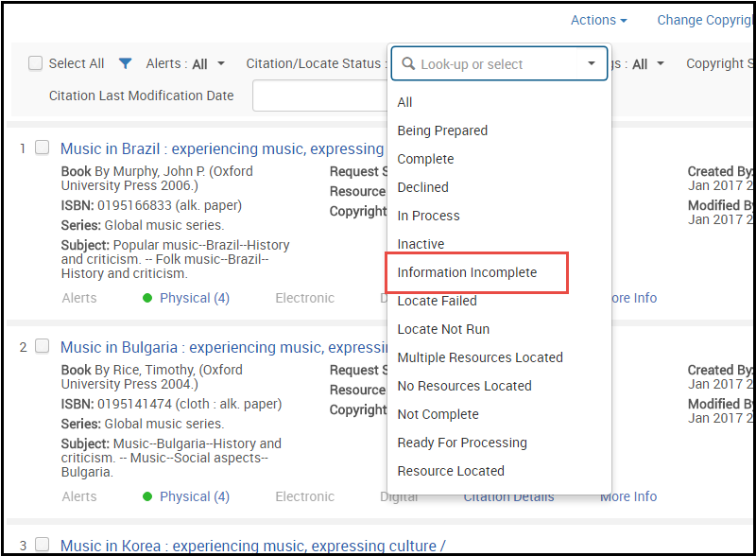Viewport: 756px width, 556px height.
Task: Click Series: Global music series under Brazil
Action: 143,225
